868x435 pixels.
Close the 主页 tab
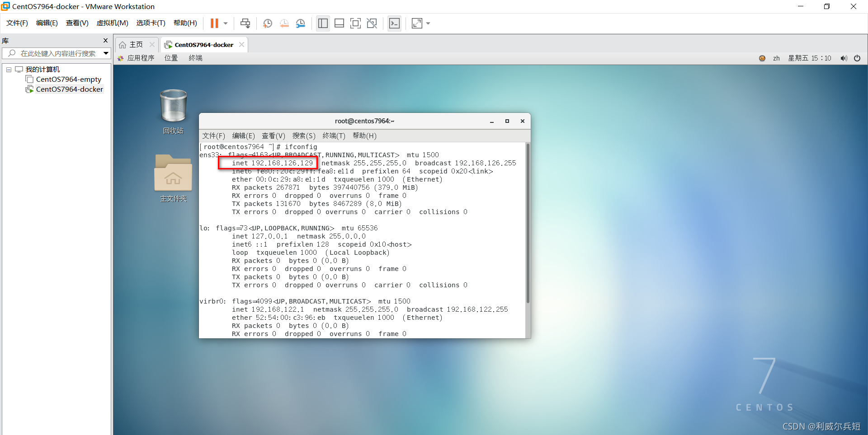[152, 44]
